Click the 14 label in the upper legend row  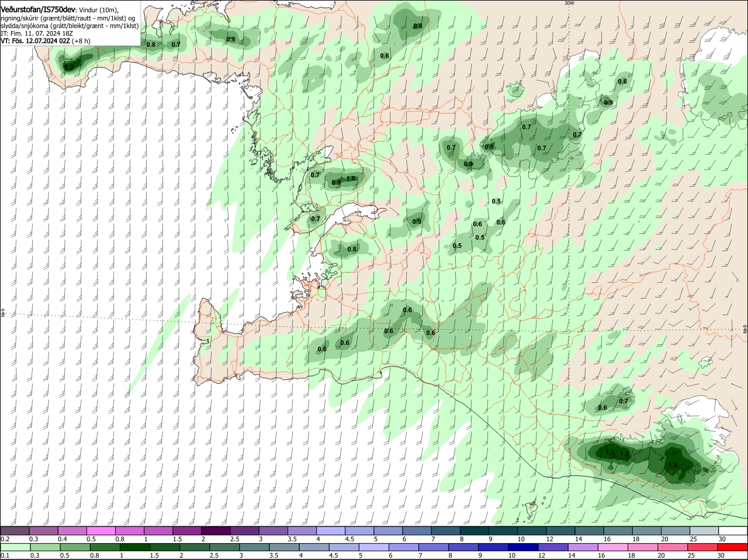pos(579,539)
